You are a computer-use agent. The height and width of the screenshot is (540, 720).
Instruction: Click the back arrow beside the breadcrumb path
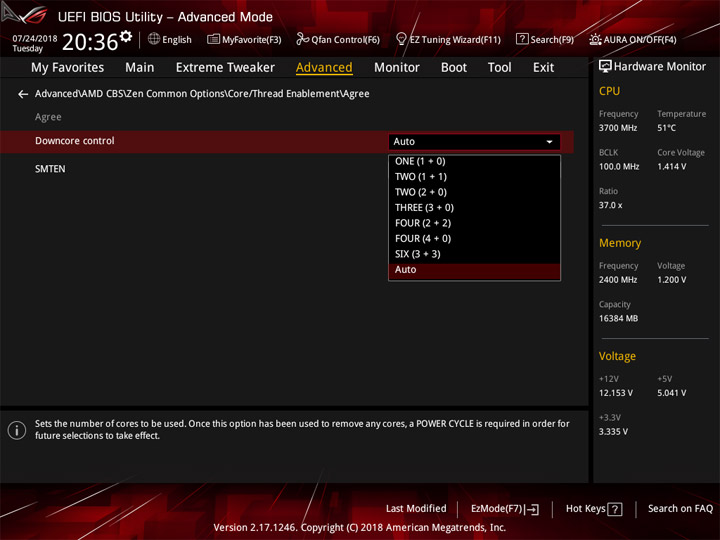(22, 94)
